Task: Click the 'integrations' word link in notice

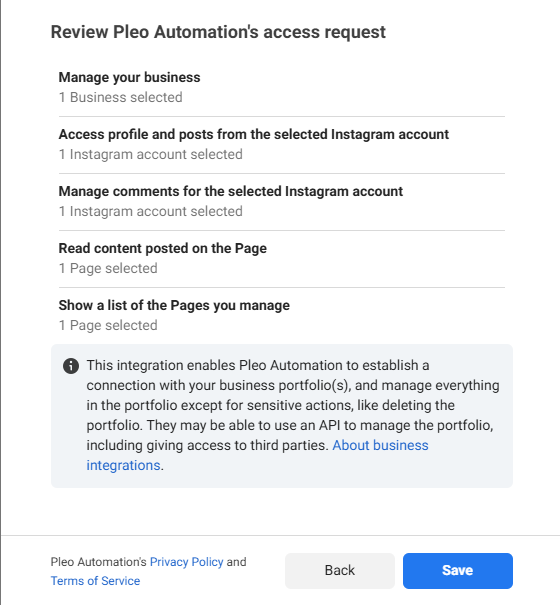Action: 123,465
